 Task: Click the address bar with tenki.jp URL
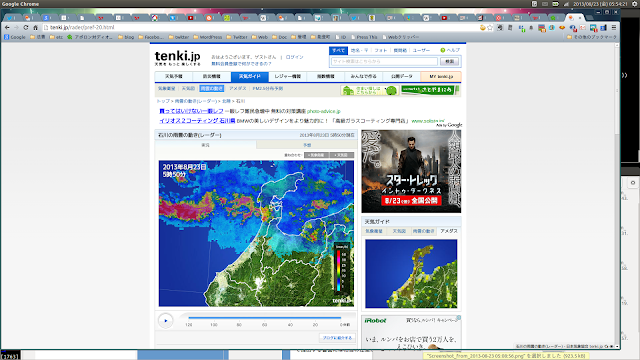click(261, 27)
